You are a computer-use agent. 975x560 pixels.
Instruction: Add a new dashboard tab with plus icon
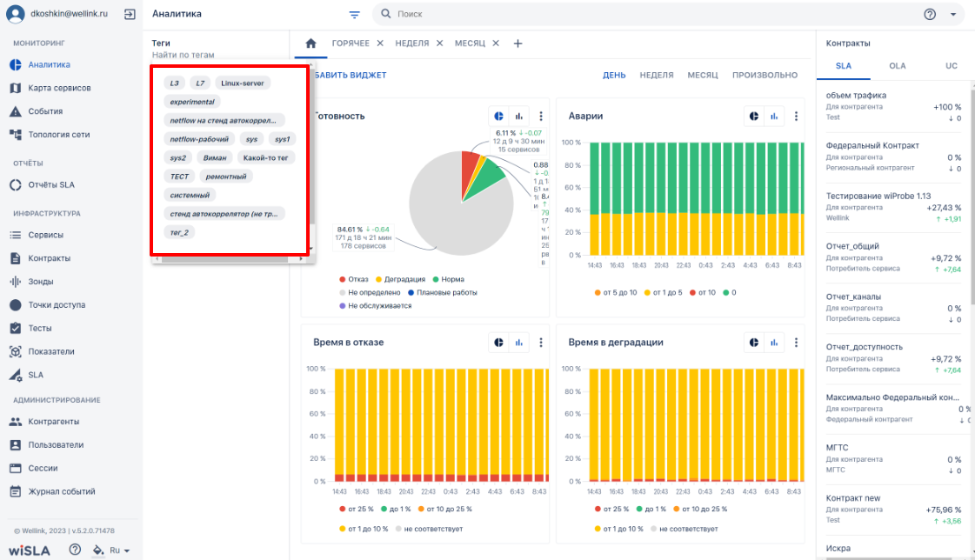518,43
